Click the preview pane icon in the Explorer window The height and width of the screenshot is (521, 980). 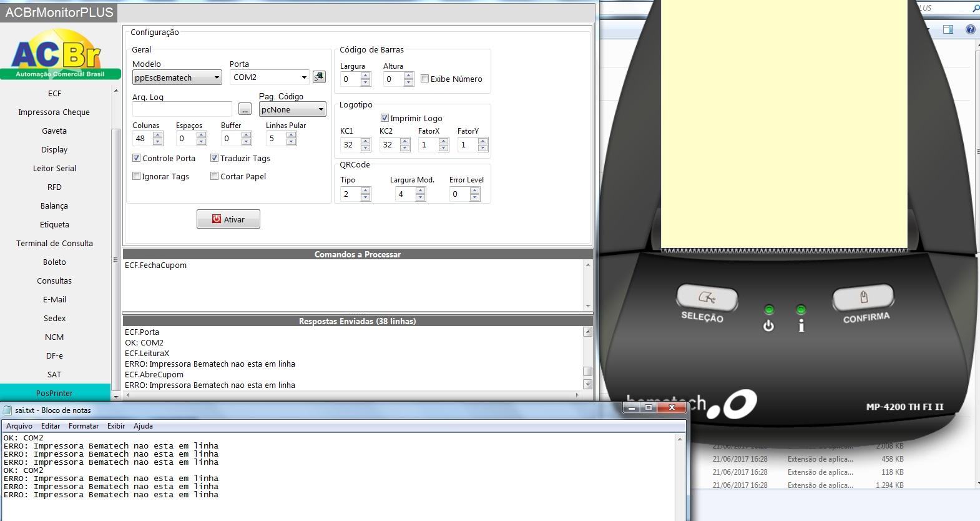[948, 29]
